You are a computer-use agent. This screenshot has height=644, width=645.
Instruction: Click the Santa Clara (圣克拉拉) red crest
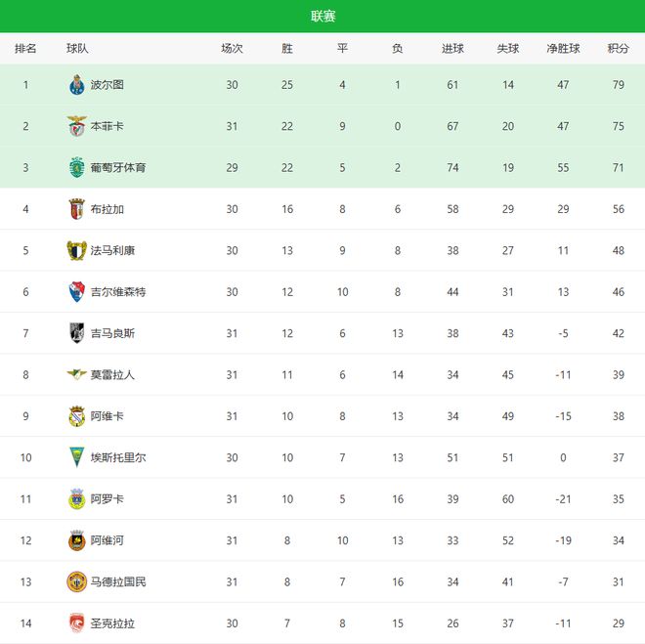pyautogui.click(x=76, y=623)
